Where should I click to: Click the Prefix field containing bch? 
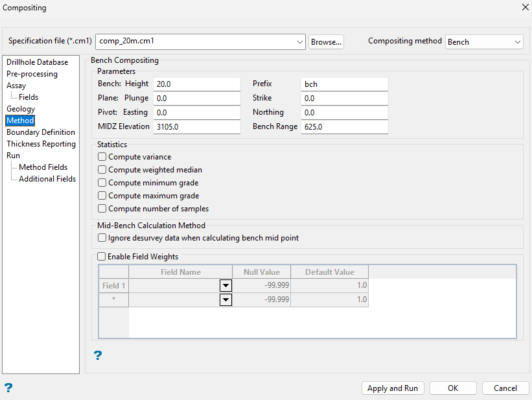344,84
